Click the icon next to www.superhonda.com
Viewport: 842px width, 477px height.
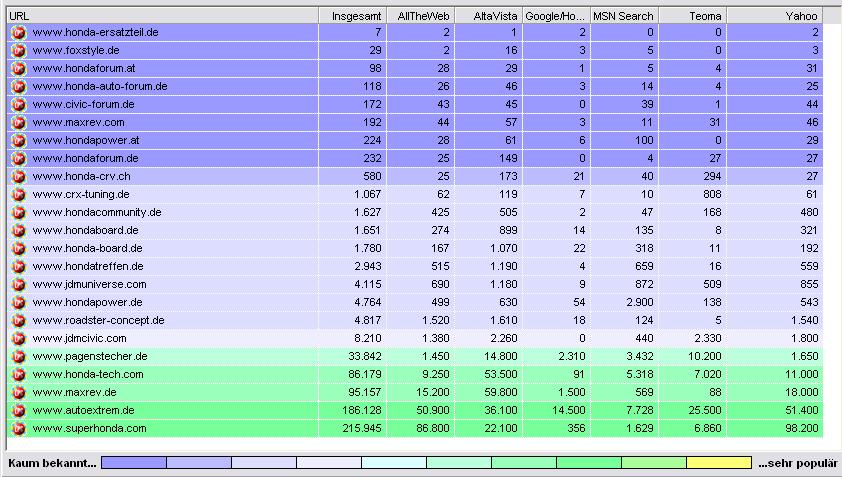(17, 429)
